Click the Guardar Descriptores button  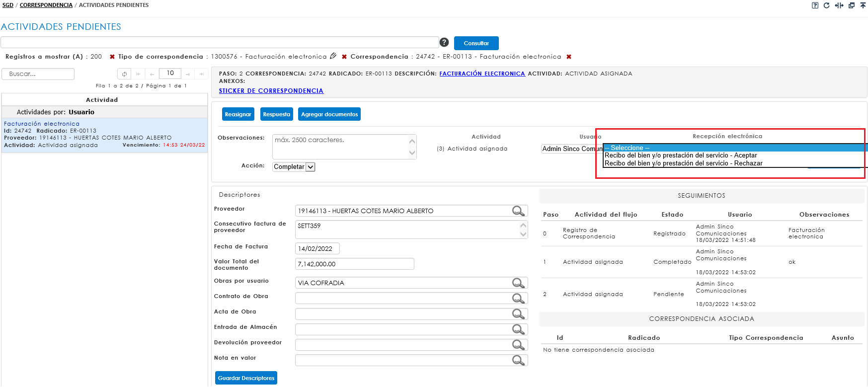point(246,378)
